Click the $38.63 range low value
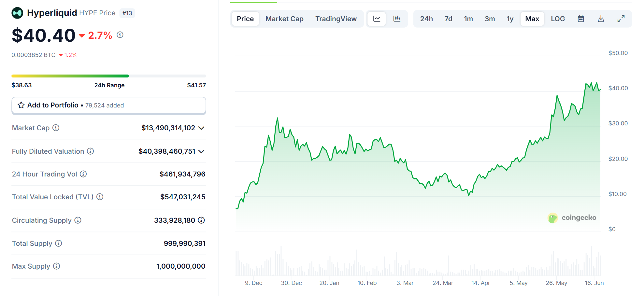644x296 pixels. [21, 85]
